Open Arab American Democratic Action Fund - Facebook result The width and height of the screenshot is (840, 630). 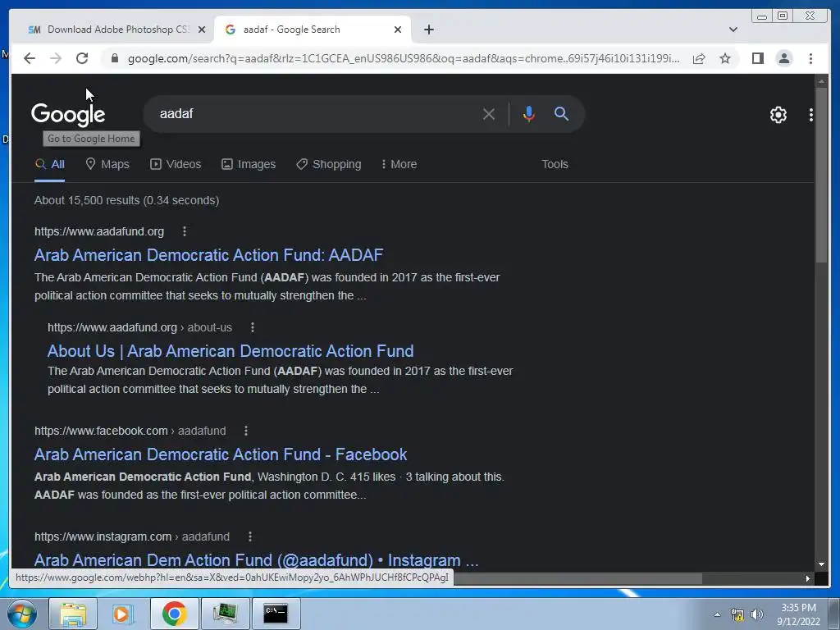(x=221, y=454)
